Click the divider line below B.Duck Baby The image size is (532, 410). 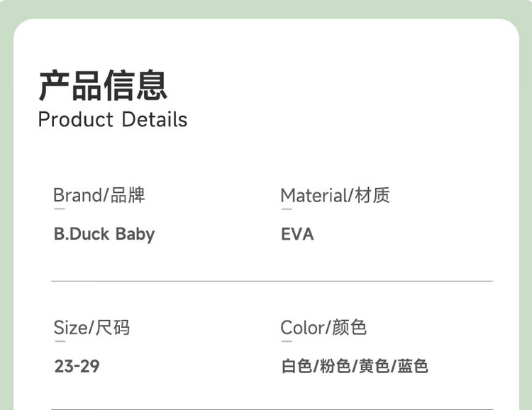pos(272,281)
